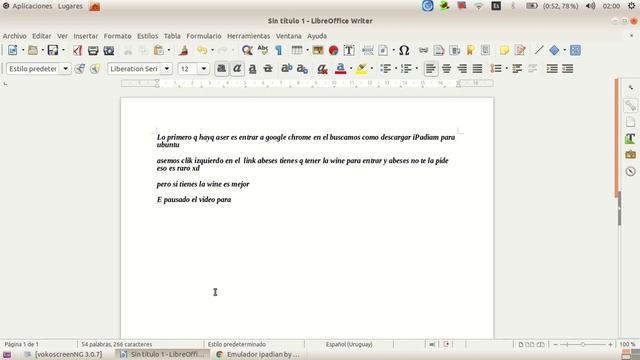The width and height of the screenshot is (640, 360).
Task: Activate the Clone formatting brush
Action: 184,50
